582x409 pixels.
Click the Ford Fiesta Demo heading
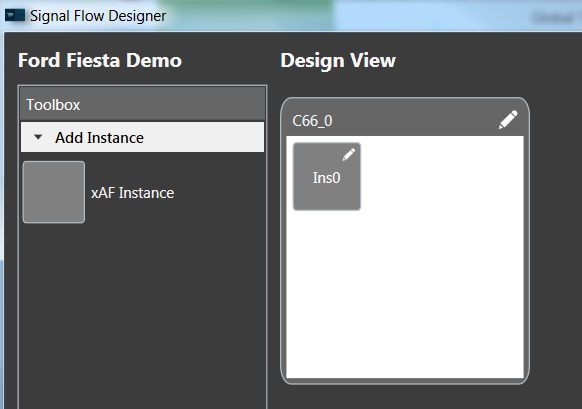pos(100,60)
